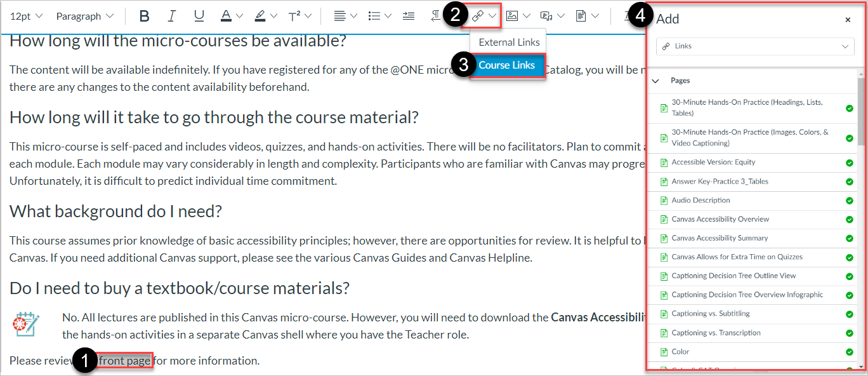
Task: Apply underline to selected text
Action: click(199, 16)
